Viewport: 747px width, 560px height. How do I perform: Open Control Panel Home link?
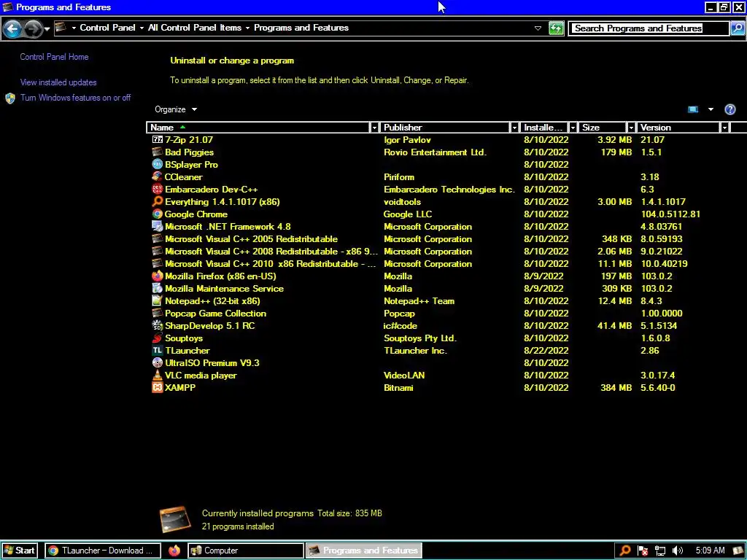click(54, 57)
